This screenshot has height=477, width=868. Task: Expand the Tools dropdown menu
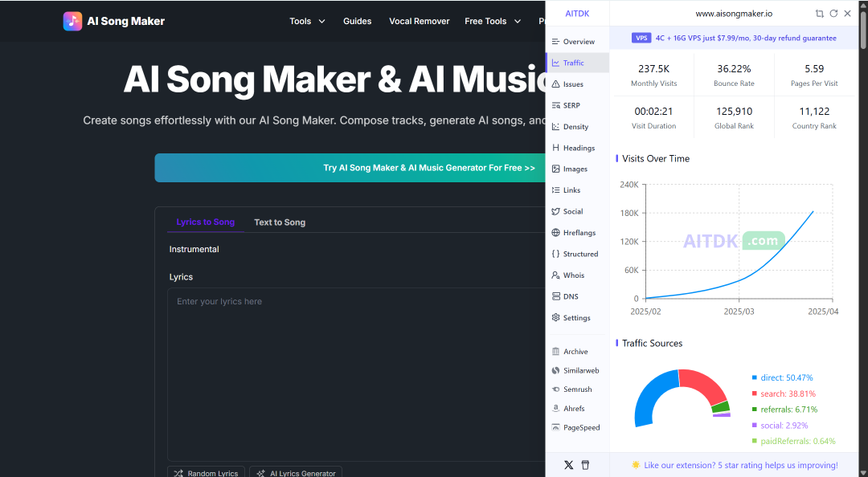pyautogui.click(x=307, y=21)
